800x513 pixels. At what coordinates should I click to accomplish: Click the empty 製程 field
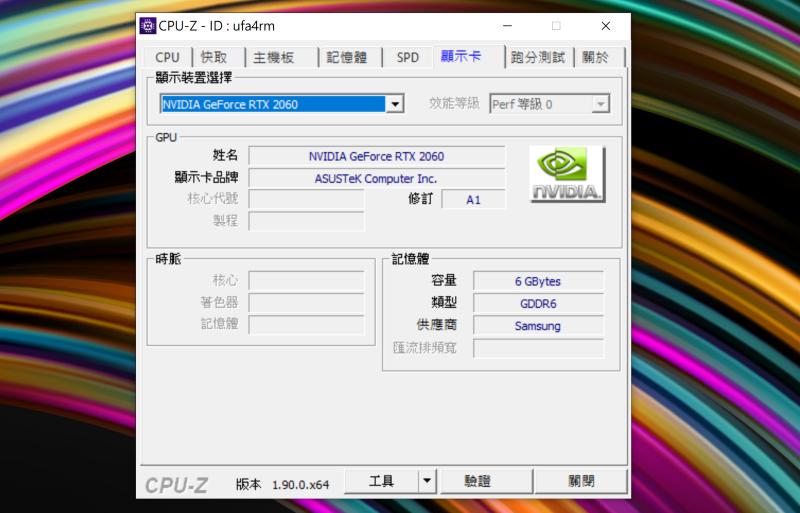[306, 222]
